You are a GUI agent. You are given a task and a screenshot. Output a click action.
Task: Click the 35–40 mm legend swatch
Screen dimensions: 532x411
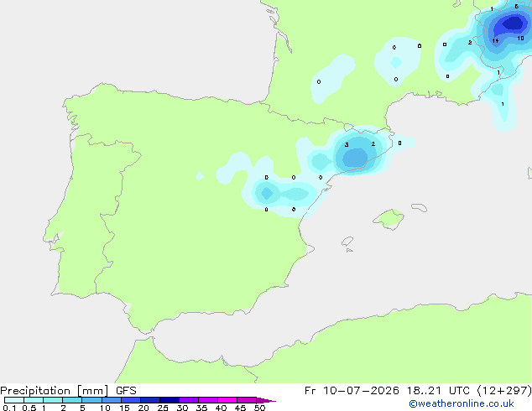click(208, 400)
